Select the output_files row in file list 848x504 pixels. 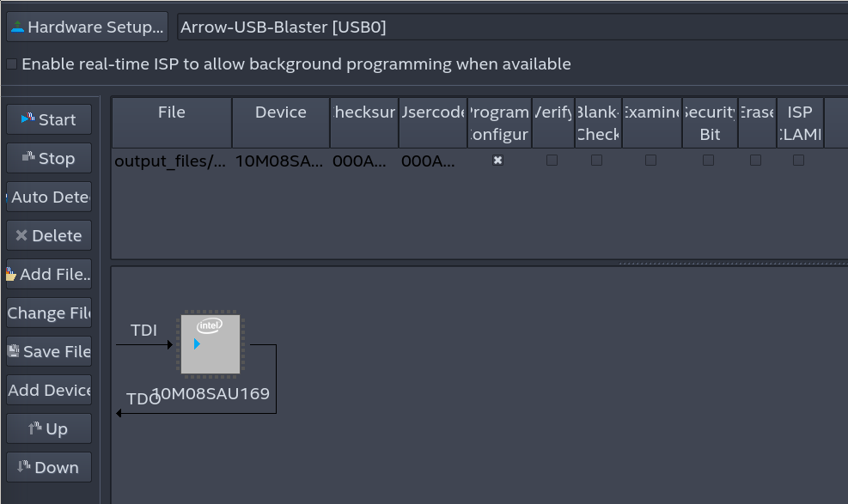[170, 161]
